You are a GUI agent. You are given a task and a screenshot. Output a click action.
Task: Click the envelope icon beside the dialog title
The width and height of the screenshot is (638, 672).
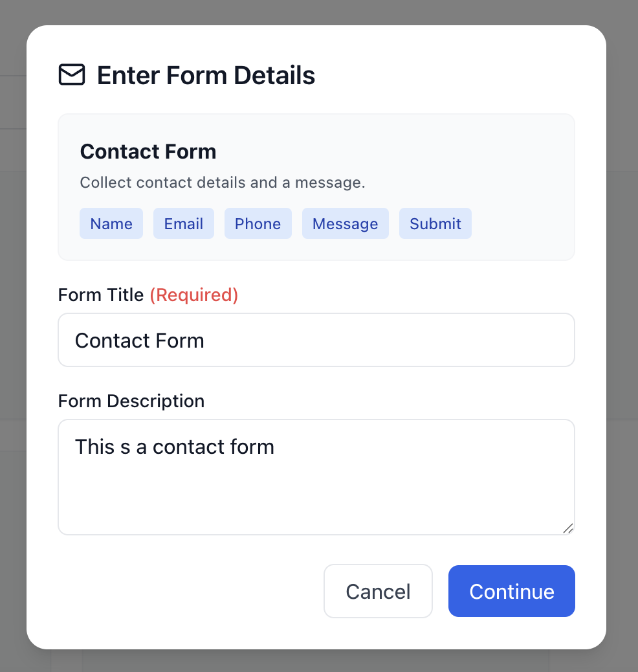[72, 75]
